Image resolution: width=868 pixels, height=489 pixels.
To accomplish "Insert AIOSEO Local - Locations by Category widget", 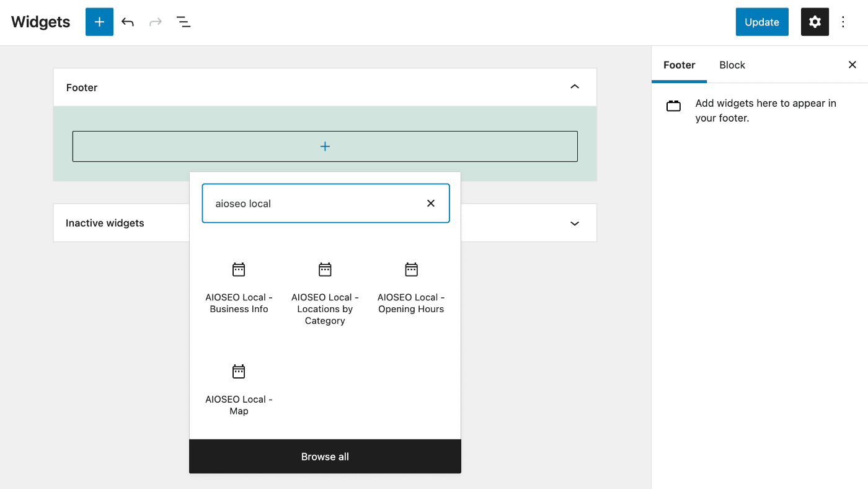I will coord(325,294).
